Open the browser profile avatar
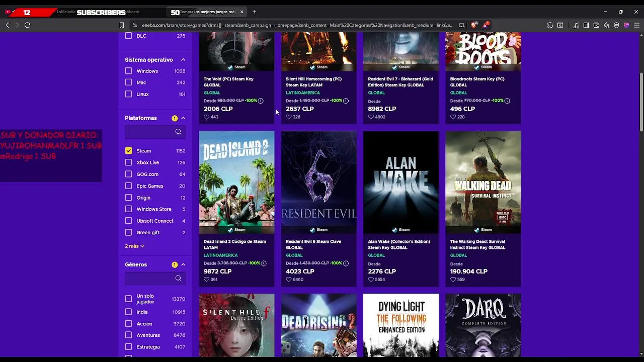This screenshot has width=644, height=362. pyautogui.click(x=626, y=25)
